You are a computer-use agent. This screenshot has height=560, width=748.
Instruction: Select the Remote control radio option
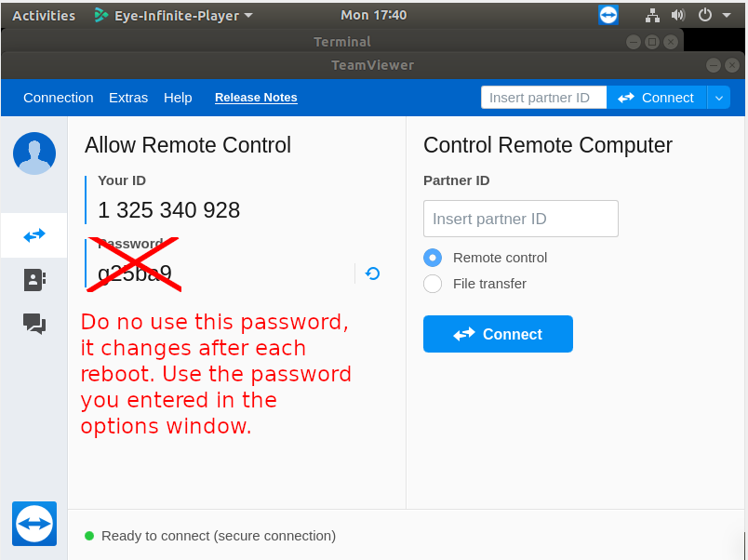coord(433,258)
